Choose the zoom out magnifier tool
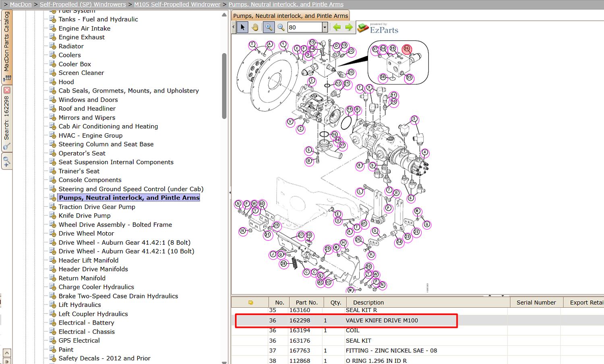The image size is (604, 364). point(281,27)
